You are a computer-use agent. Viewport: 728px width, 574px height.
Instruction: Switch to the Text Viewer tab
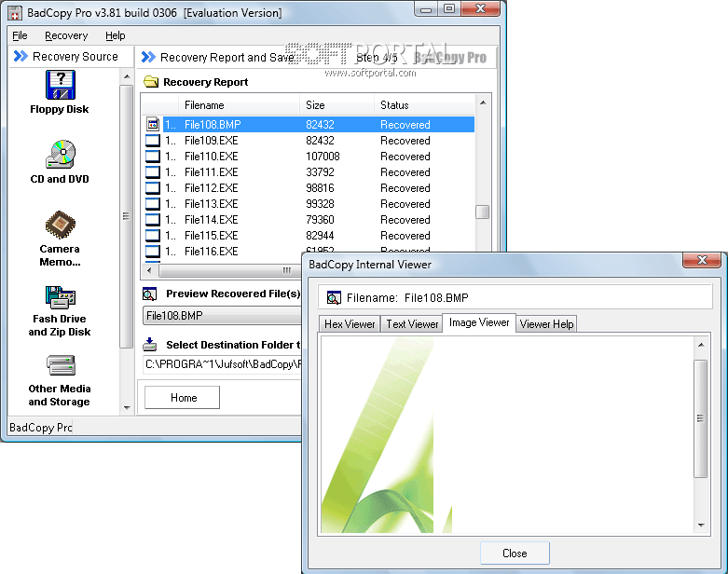[x=412, y=324]
